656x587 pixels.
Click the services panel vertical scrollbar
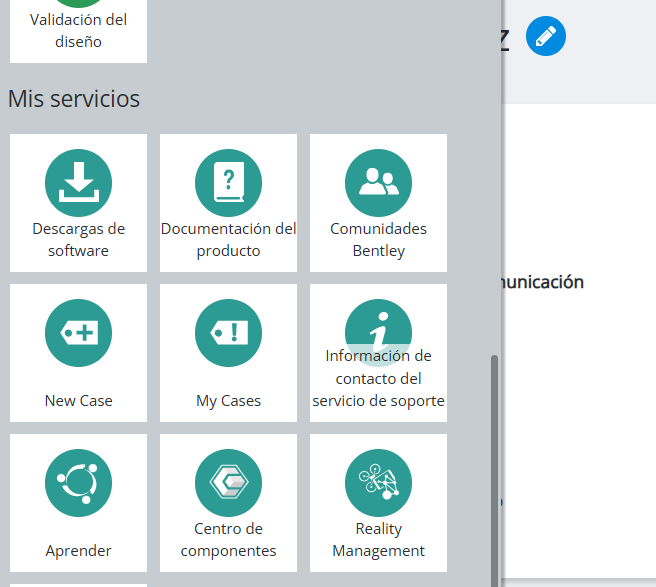pyautogui.click(x=494, y=471)
